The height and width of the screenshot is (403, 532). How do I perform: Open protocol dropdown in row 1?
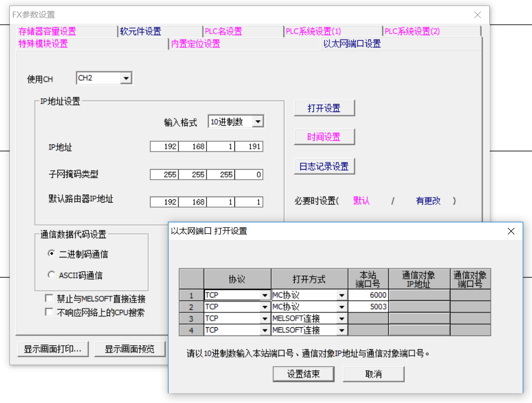[265, 295]
